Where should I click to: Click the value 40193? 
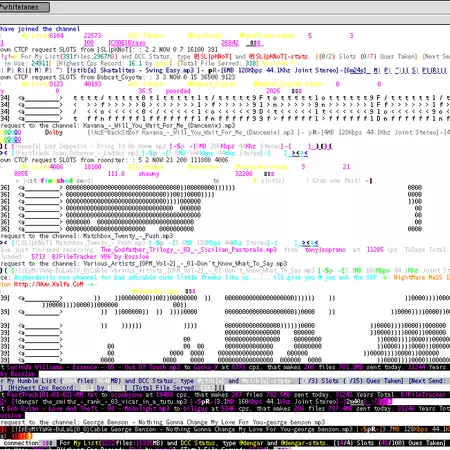(92, 84)
